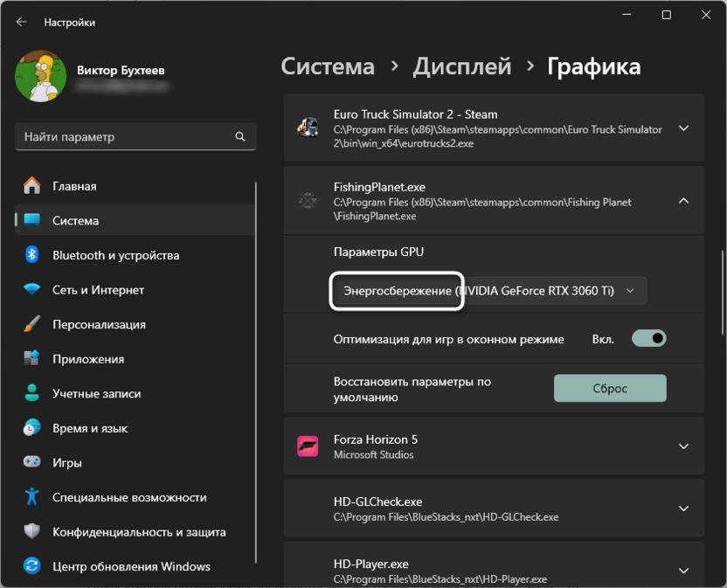
Task: Open the GPU Энергосбережение dropdown
Action: tap(488, 291)
